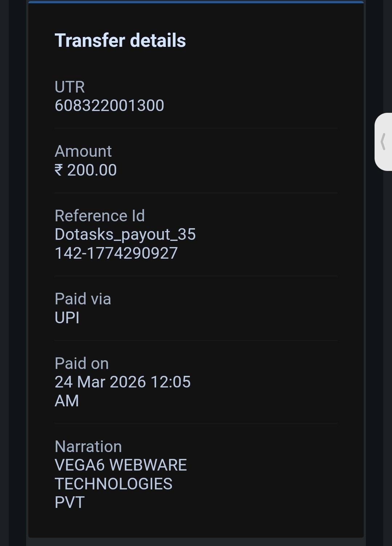This screenshot has width=392, height=546.
Task: Click the AM time suffix
Action: click(67, 401)
